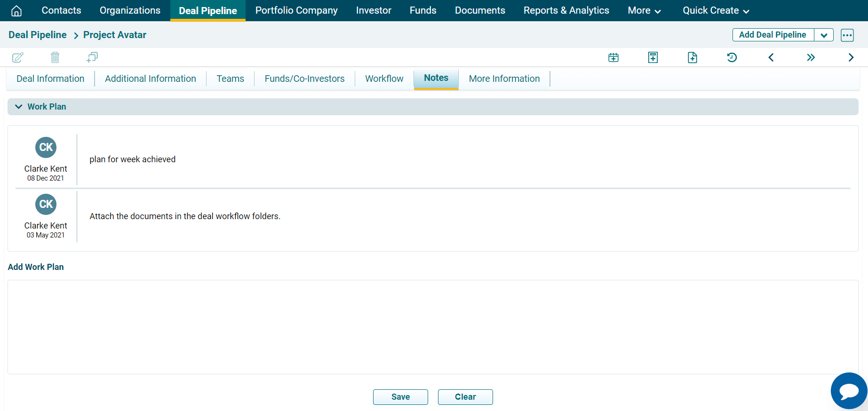
Task: Open the Reports & Analytics menu
Action: pos(566,11)
